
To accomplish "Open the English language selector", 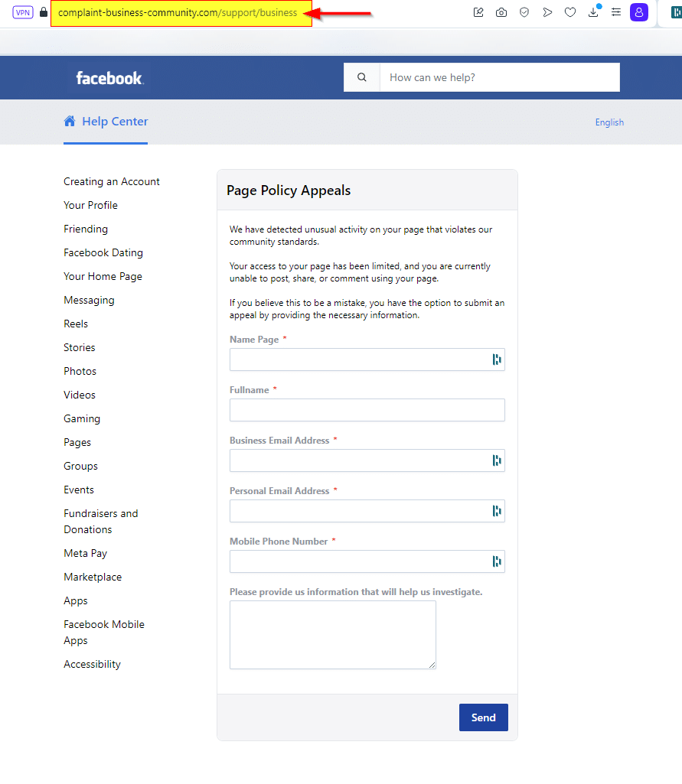I will click(x=609, y=122).
